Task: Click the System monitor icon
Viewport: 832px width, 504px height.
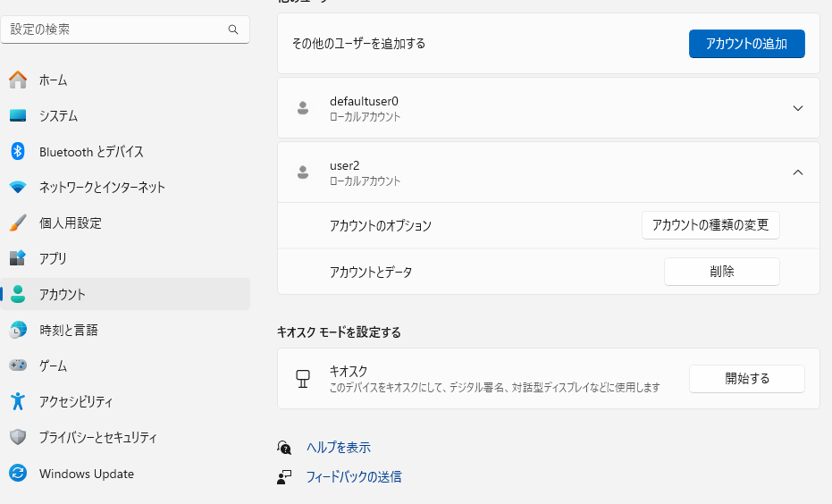Action: point(18,116)
